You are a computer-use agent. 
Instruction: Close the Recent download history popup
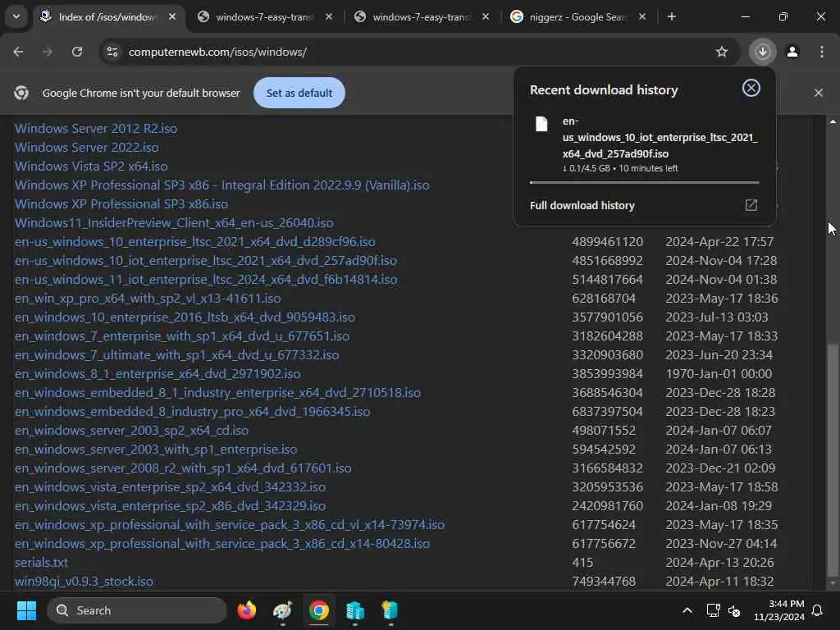[751, 88]
